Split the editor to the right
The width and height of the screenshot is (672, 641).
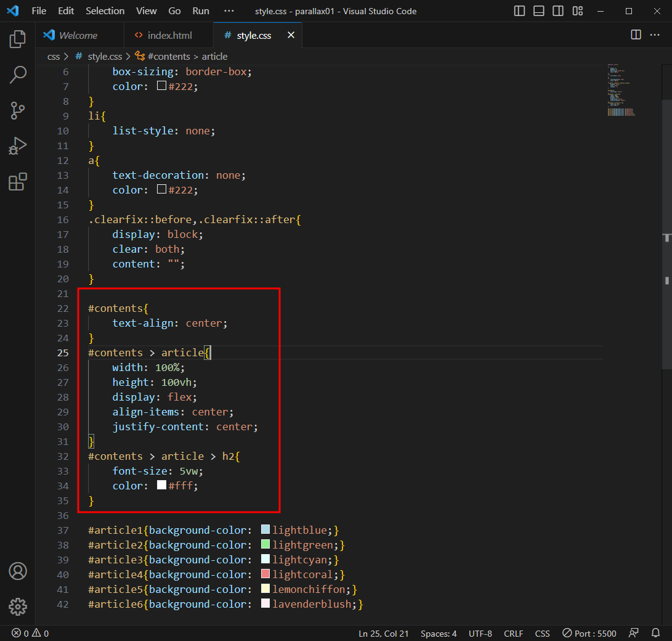(x=636, y=35)
